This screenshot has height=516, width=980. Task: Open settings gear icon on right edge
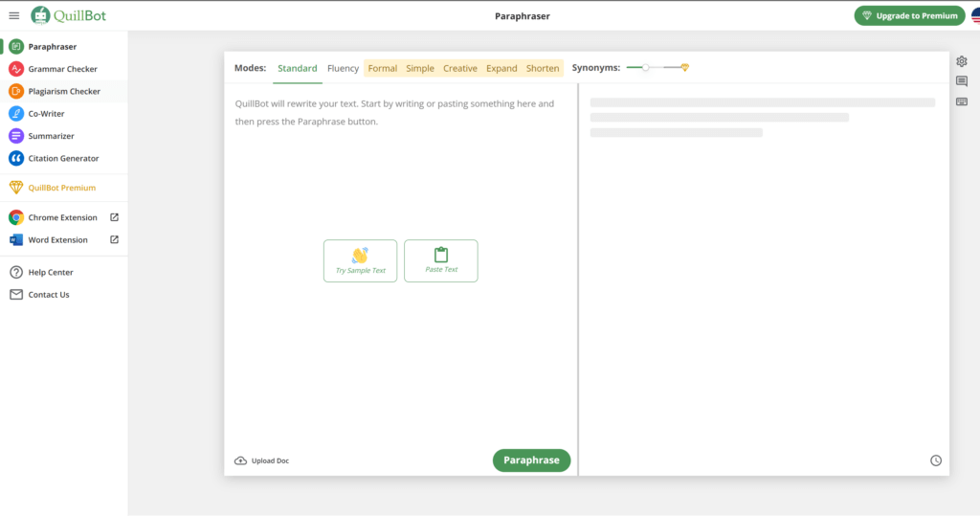point(962,61)
